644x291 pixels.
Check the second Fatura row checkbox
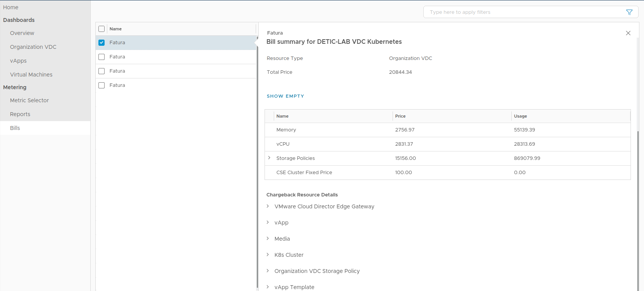point(102,57)
